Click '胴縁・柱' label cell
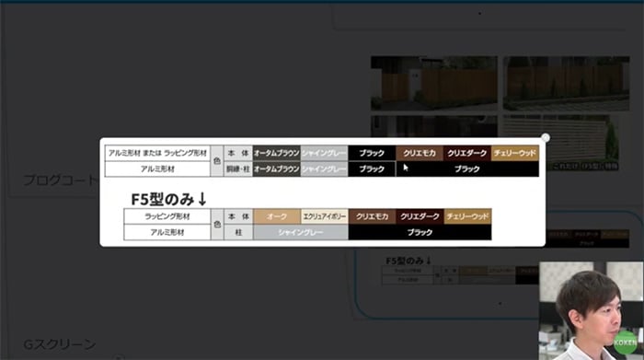Viewport: 644px width, 360px height. click(x=238, y=168)
